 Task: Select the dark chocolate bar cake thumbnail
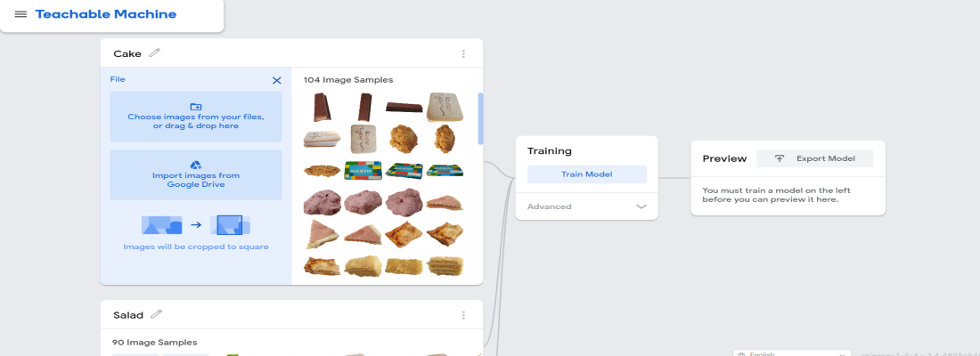point(404,108)
